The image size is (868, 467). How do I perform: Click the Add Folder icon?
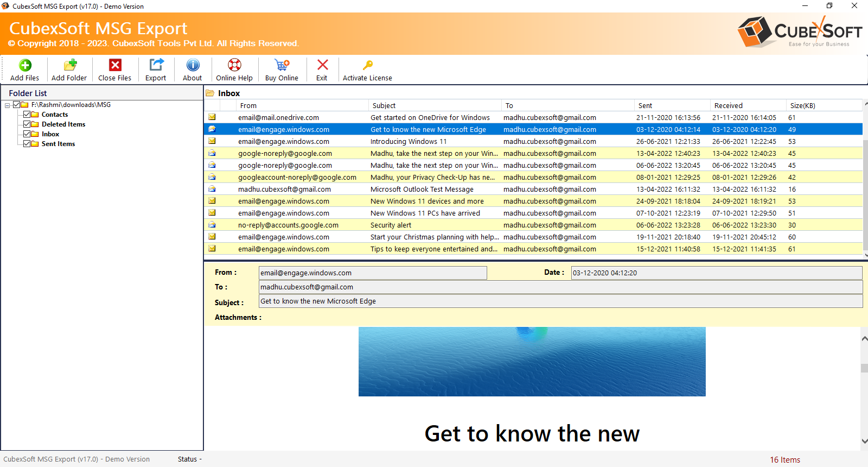[x=69, y=66]
